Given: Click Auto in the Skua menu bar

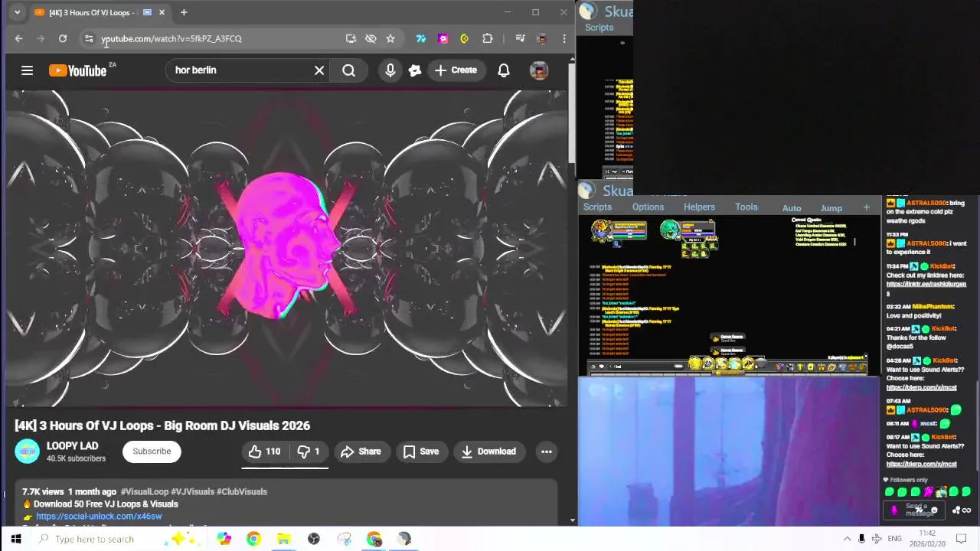Looking at the screenshot, I should click(792, 208).
